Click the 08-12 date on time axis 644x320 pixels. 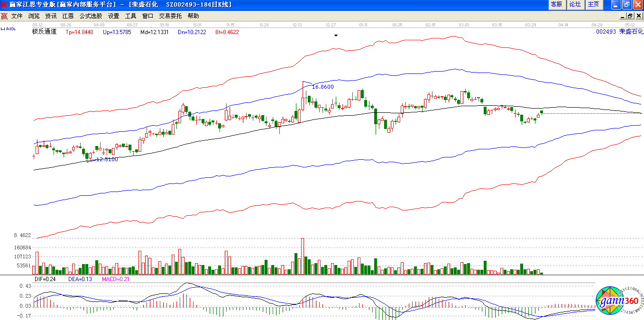click(x=37, y=24)
